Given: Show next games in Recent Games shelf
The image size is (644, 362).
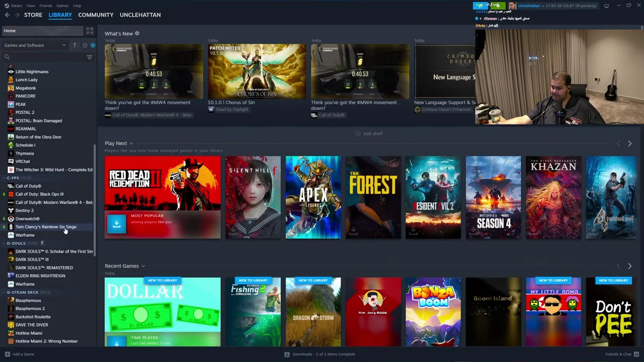Looking at the screenshot, I should point(629,266).
